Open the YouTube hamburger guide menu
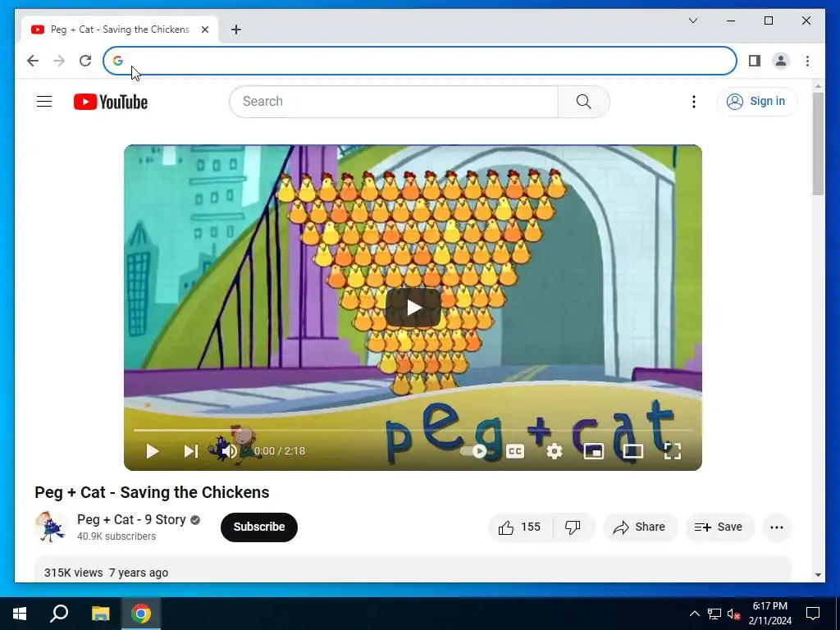 44,102
